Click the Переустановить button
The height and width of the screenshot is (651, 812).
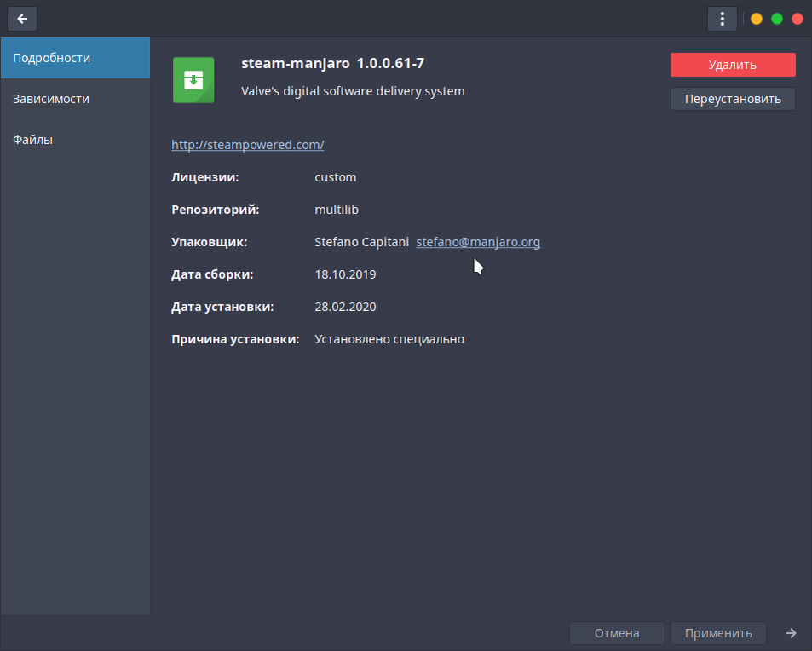[x=733, y=99]
